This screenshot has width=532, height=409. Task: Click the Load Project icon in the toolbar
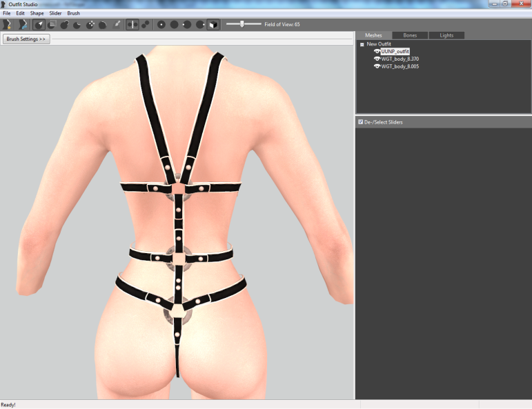[x=23, y=24]
